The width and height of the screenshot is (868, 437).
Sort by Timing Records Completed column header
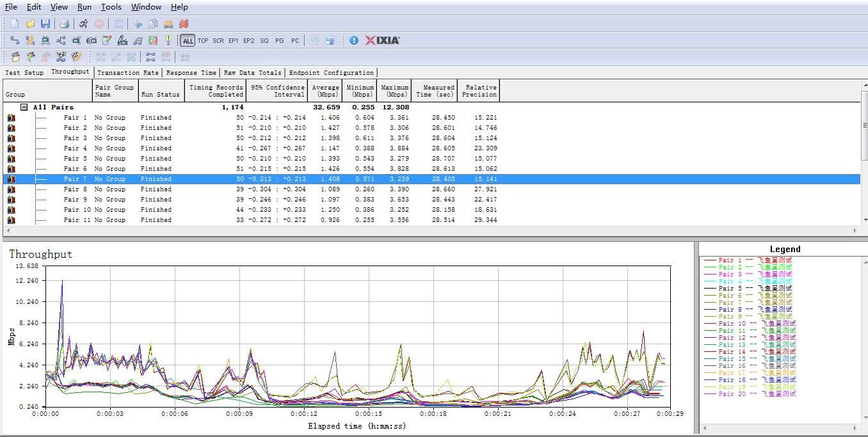point(216,91)
